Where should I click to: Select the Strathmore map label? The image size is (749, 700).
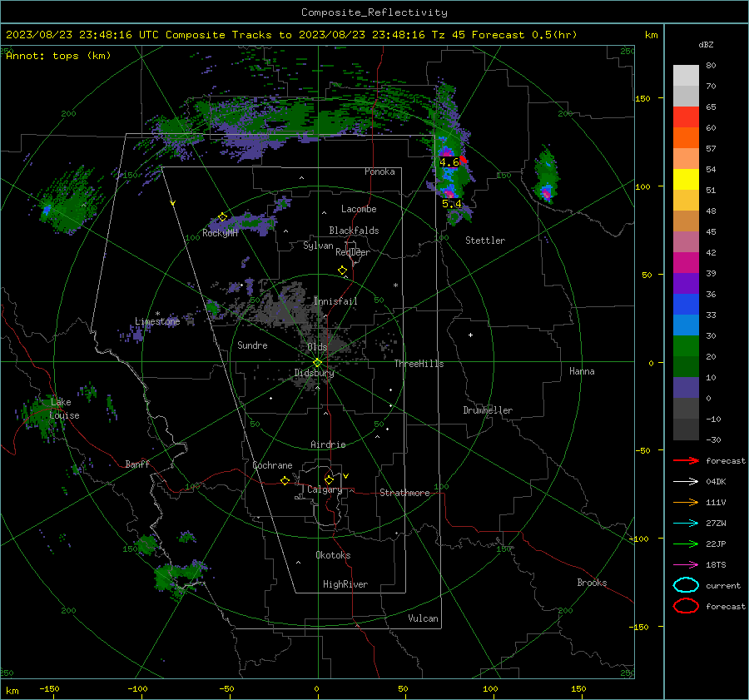[x=404, y=493]
